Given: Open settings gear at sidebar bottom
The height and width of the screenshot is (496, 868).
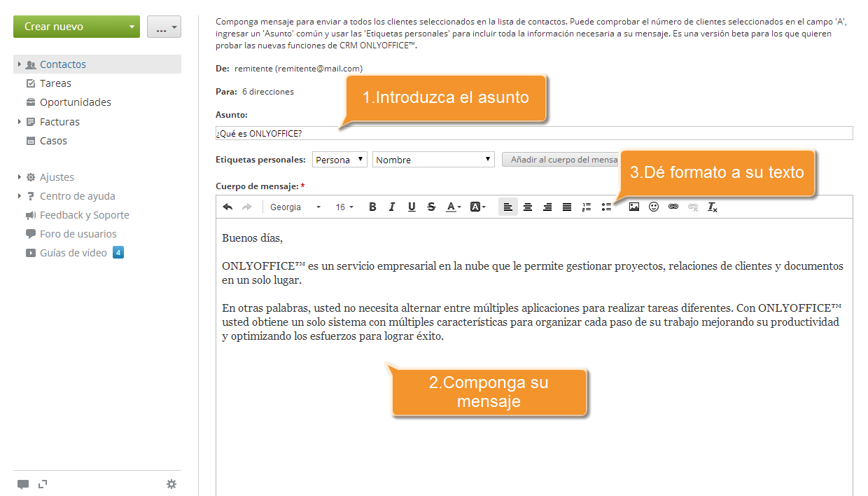Looking at the screenshot, I should click(171, 484).
